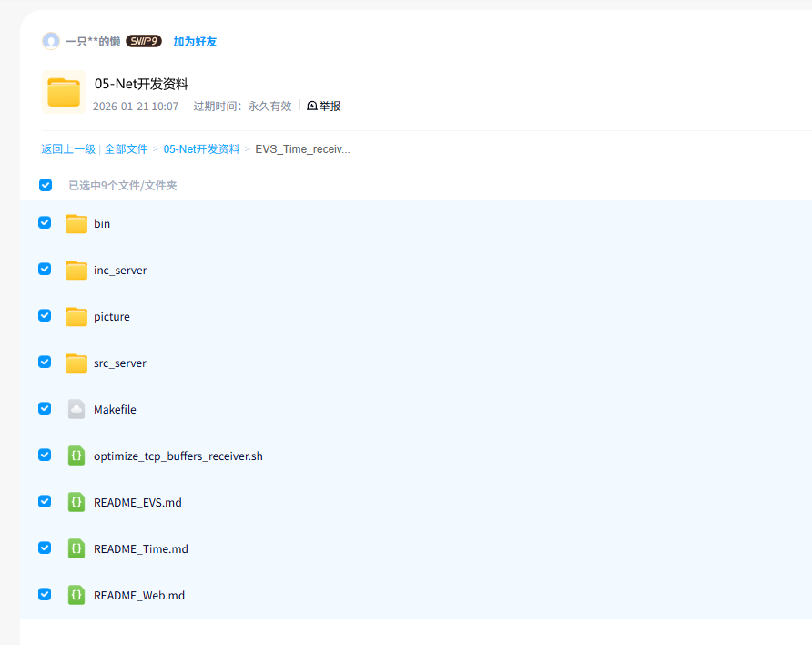Click the inc_server folder icon
The image size is (812, 645).
76,270
